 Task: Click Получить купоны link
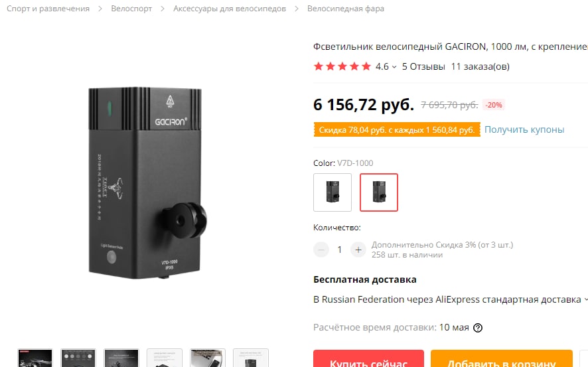tap(524, 129)
